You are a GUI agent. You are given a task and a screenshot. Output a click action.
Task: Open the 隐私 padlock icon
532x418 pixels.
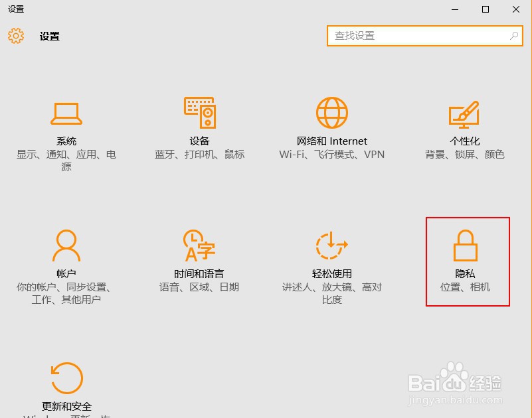coord(466,245)
